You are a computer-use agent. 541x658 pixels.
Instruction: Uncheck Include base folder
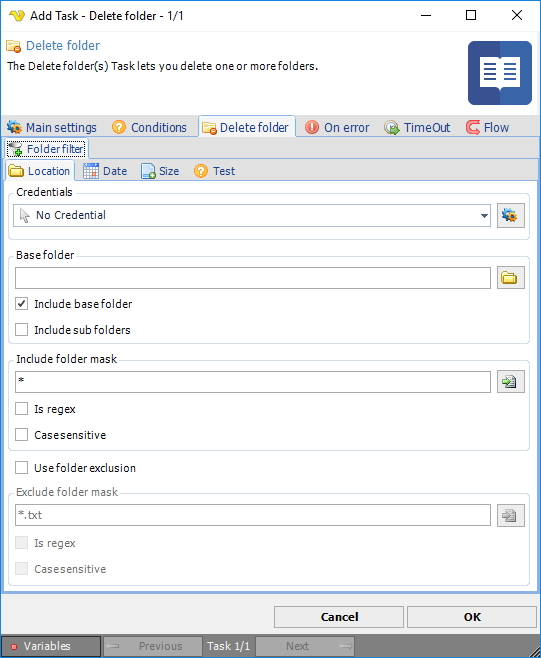(x=22, y=304)
